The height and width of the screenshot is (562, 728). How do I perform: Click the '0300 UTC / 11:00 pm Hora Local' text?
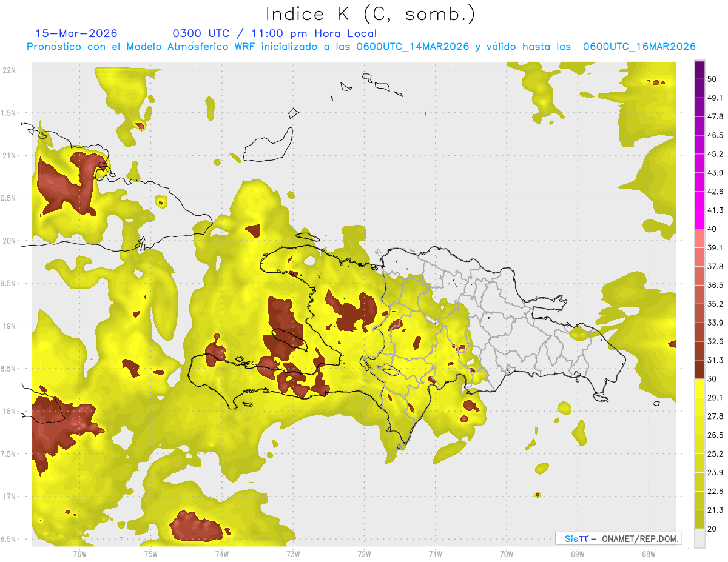[x=275, y=34]
